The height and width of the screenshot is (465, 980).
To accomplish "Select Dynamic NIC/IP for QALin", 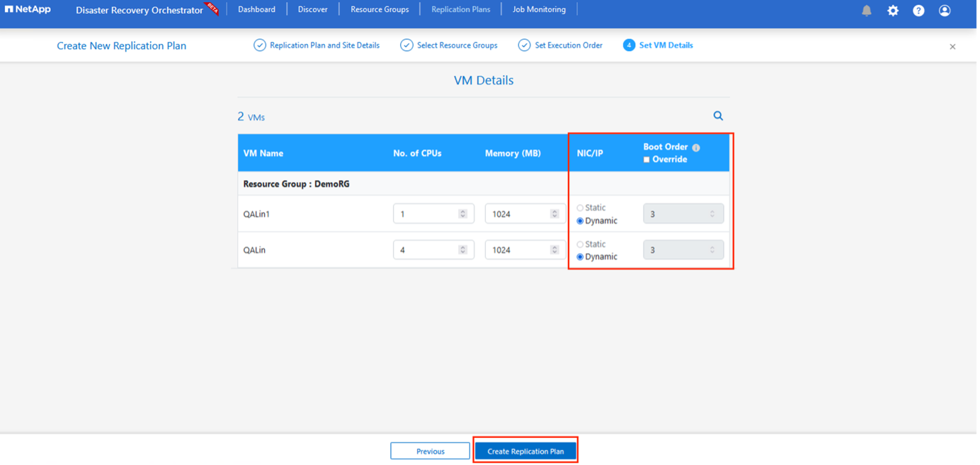I will [580, 257].
